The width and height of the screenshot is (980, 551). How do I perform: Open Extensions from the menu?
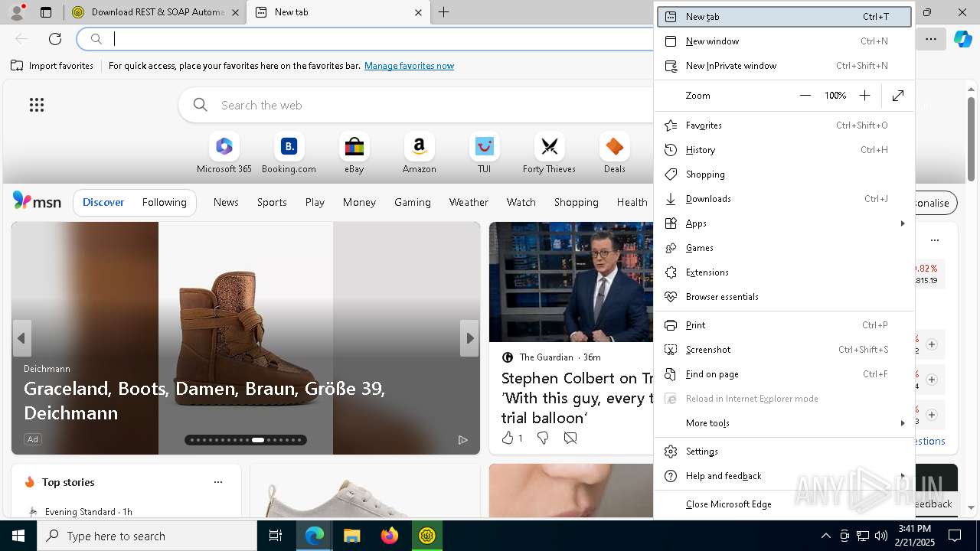(x=785, y=272)
